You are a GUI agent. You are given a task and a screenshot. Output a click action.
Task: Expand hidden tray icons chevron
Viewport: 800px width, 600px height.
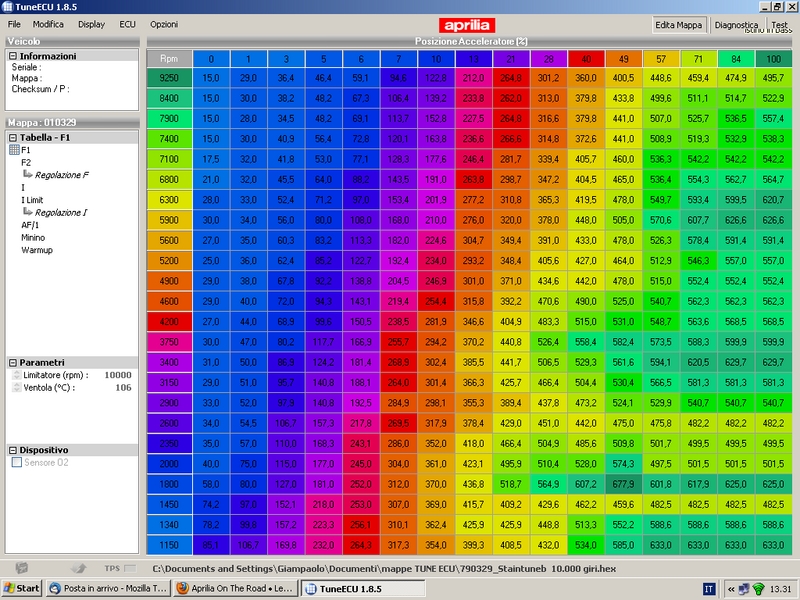[731, 589]
